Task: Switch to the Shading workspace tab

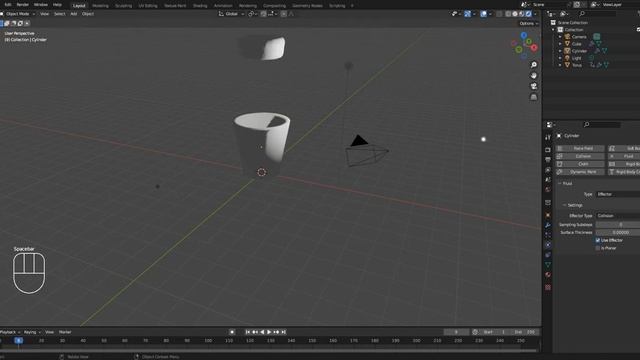Action: (200, 6)
